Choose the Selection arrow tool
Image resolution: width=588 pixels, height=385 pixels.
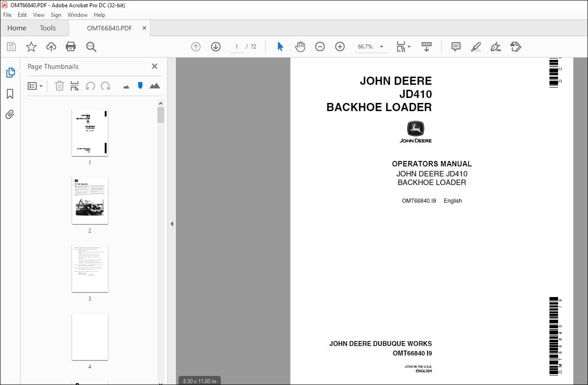[x=280, y=47]
